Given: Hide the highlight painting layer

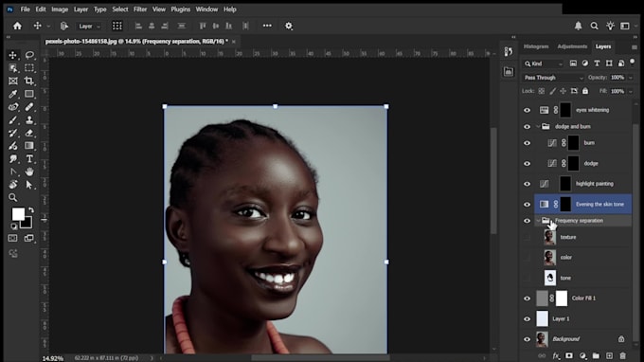Looking at the screenshot, I should pyautogui.click(x=527, y=184).
